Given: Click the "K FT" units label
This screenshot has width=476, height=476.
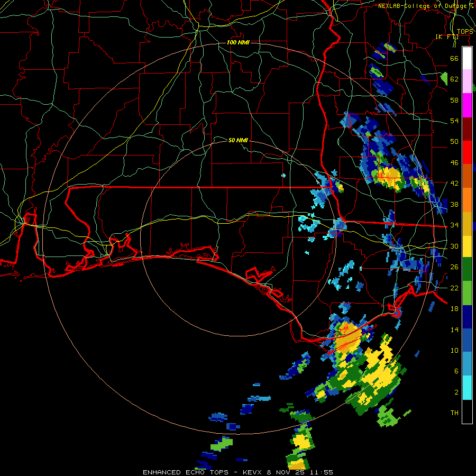Looking at the screenshot, I should [x=447, y=37].
